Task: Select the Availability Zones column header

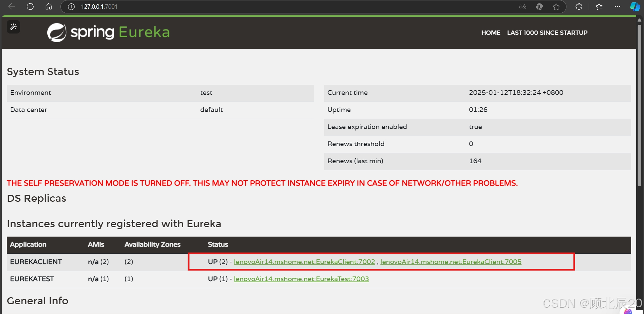Action: [152, 244]
